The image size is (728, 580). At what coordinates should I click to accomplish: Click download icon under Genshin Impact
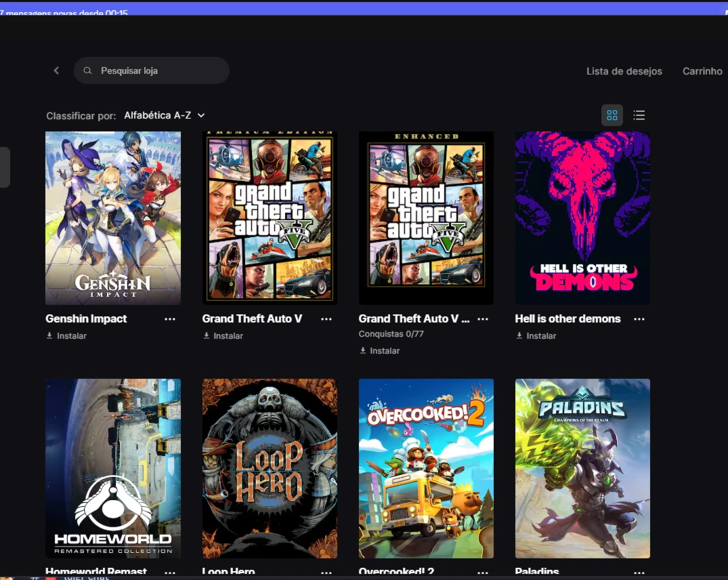(x=49, y=335)
